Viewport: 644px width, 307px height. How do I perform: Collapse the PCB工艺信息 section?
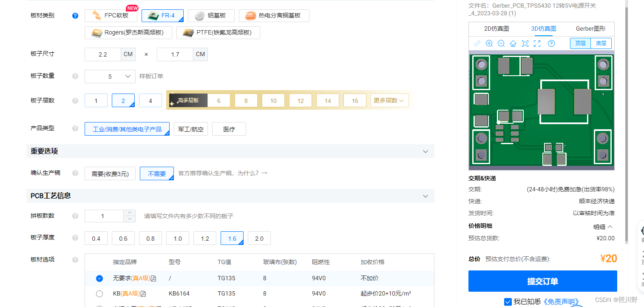point(426,196)
